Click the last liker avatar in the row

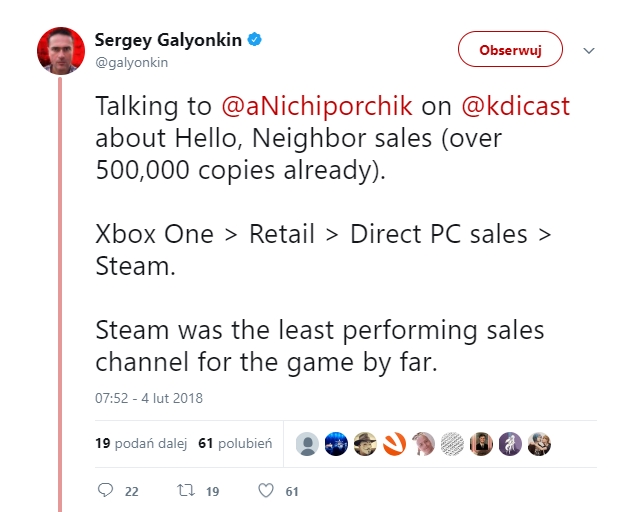540,444
